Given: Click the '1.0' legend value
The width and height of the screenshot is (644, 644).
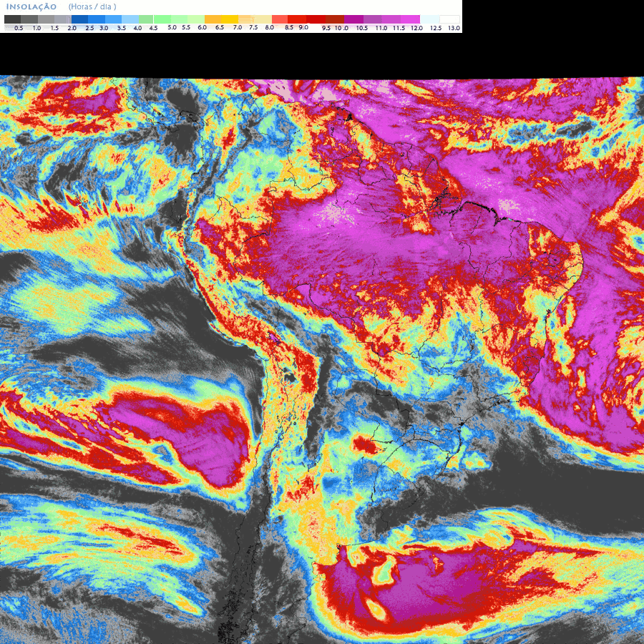Looking at the screenshot, I should [x=36, y=28].
